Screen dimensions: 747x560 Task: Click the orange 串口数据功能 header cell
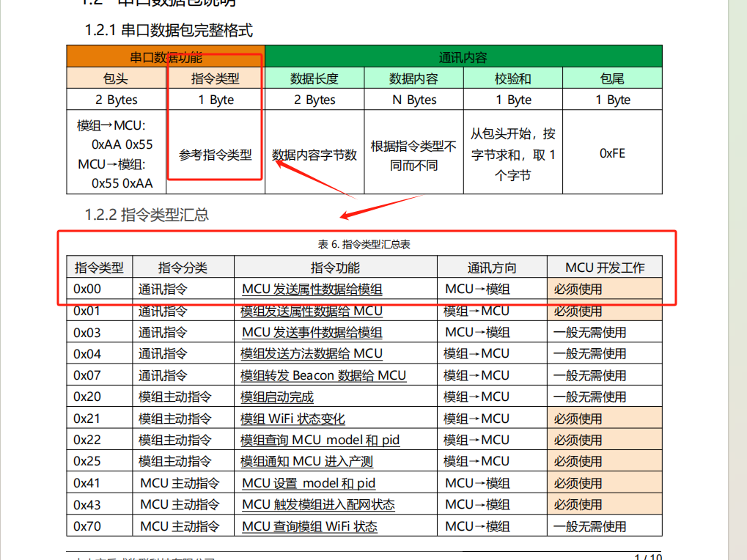point(166,57)
